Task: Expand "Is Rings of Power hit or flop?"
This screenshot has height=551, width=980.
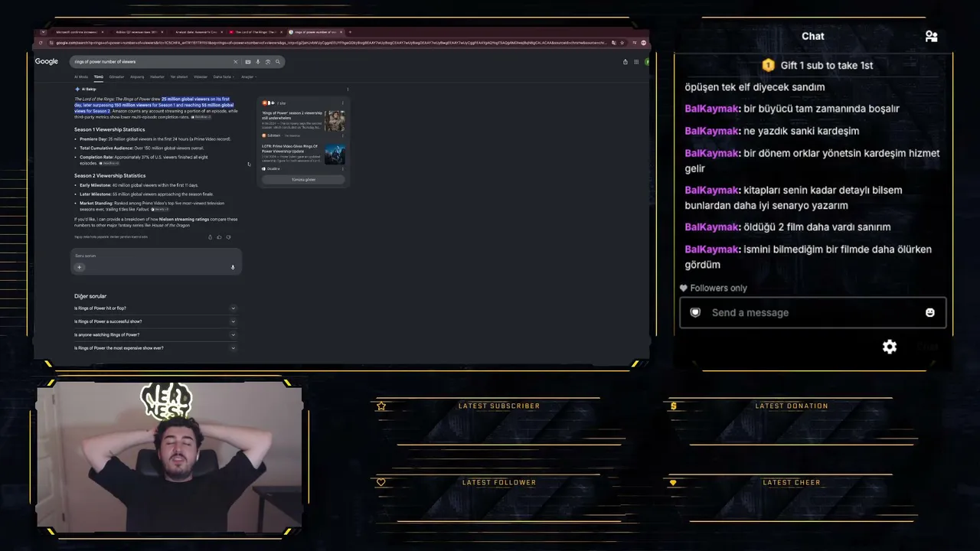Action: point(155,308)
